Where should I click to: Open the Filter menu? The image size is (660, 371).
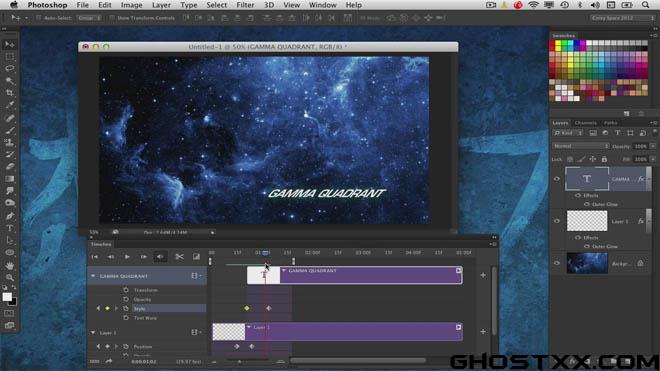tap(245, 5)
